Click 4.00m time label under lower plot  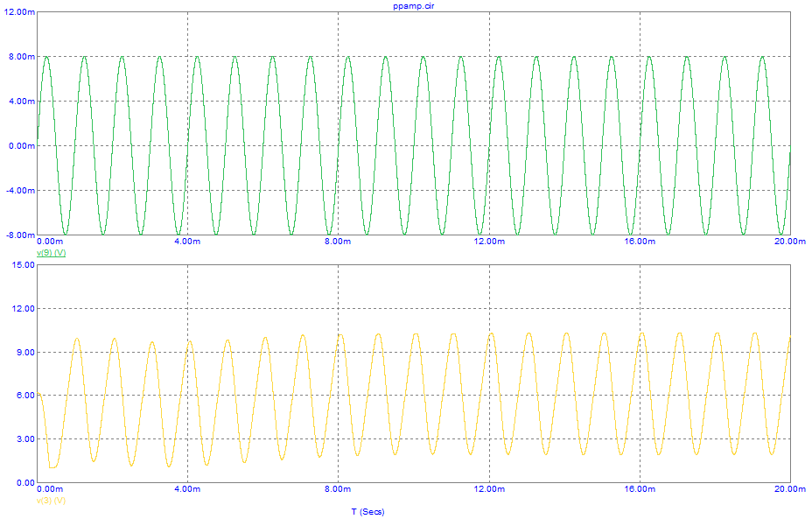coord(187,489)
